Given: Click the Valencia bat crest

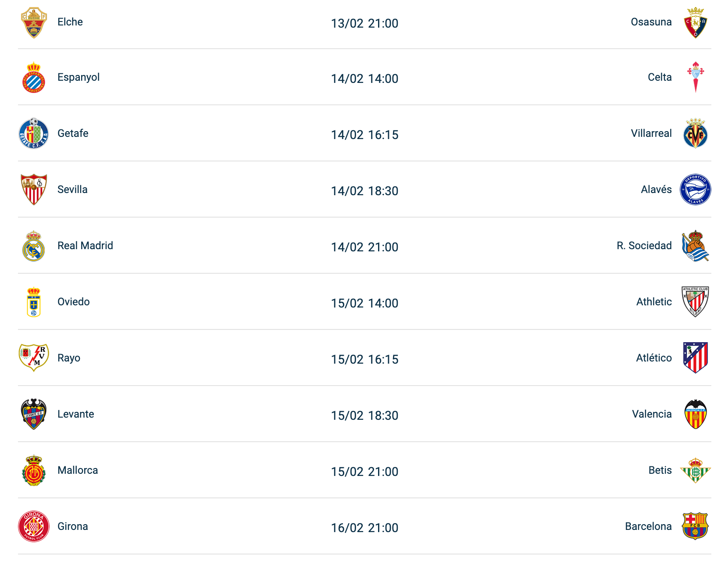Looking at the screenshot, I should click(696, 414).
